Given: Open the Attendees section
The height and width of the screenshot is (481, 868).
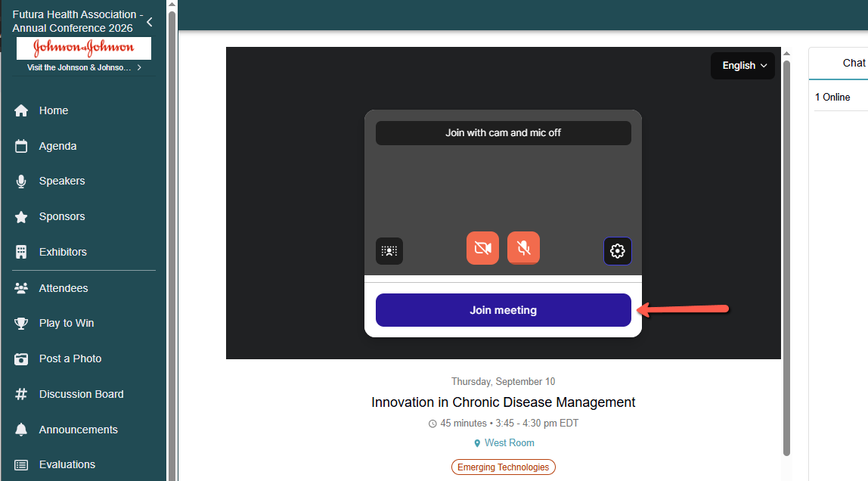Looking at the screenshot, I should click(63, 287).
